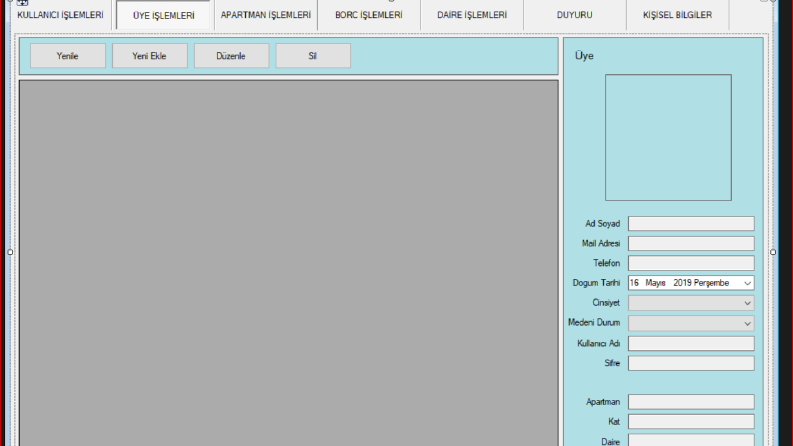Focus the Mail Adresi text box
Screen dimensions: 793x446
[x=691, y=243]
